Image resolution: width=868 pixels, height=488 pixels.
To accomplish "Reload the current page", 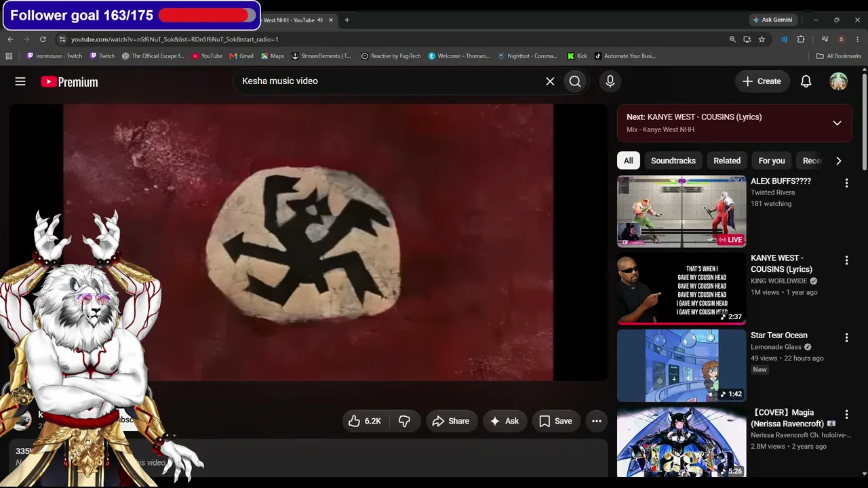I will click(x=43, y=39).
